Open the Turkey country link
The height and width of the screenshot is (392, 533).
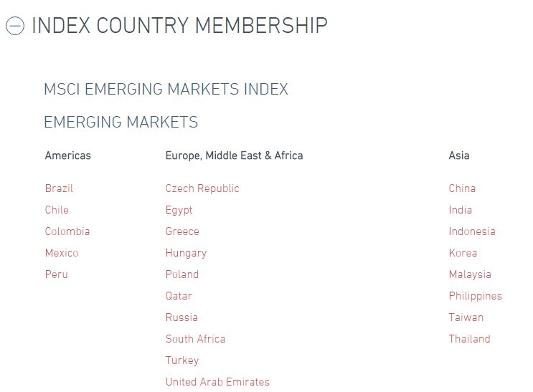182,360
